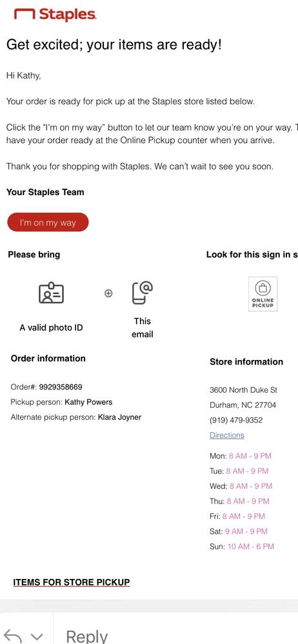Tap the Friday 8 AM - 9 PM hours
Screen dimensions: 298x644
244,516
